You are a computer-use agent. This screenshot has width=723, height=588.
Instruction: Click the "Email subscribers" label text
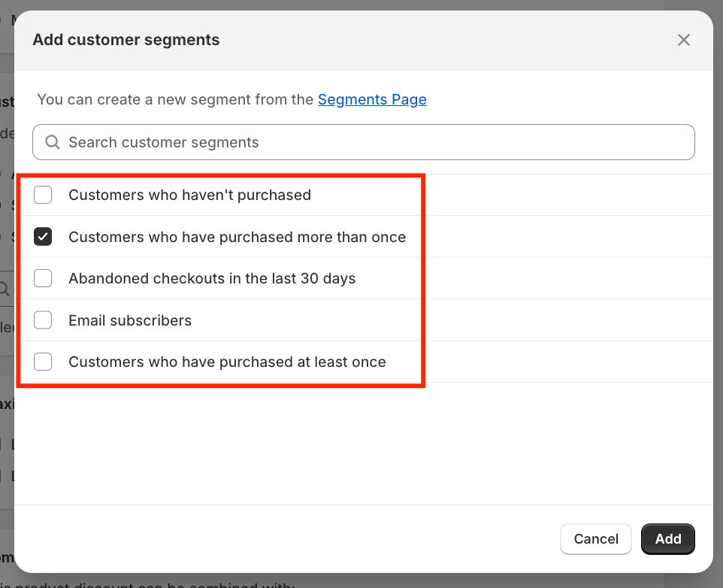pos(130,320)
